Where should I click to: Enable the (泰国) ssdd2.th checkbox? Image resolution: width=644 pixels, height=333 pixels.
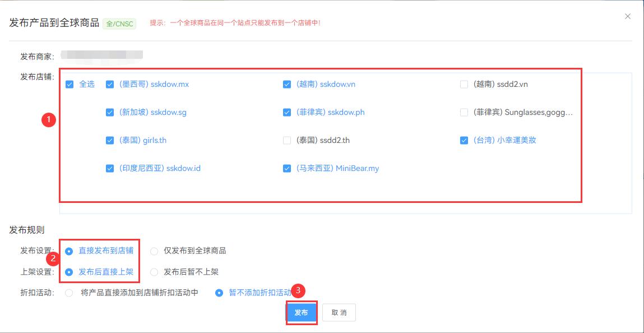(x=286, y=140)
